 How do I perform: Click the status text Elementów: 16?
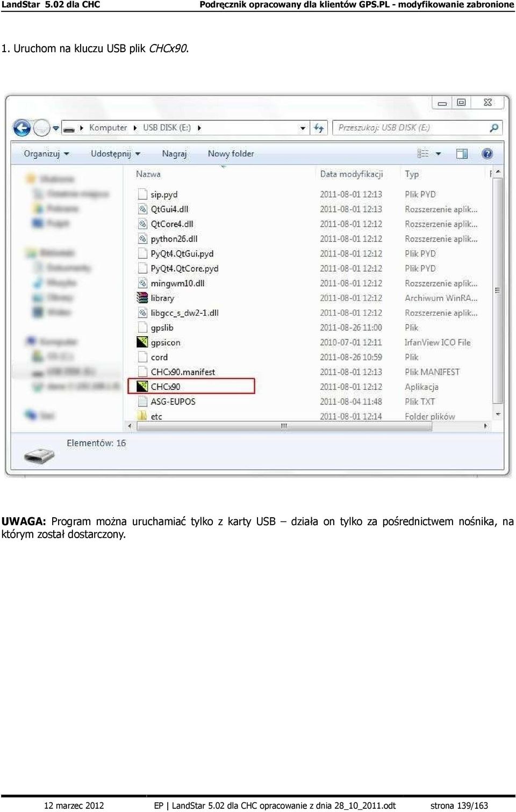(x=96, y=443)
